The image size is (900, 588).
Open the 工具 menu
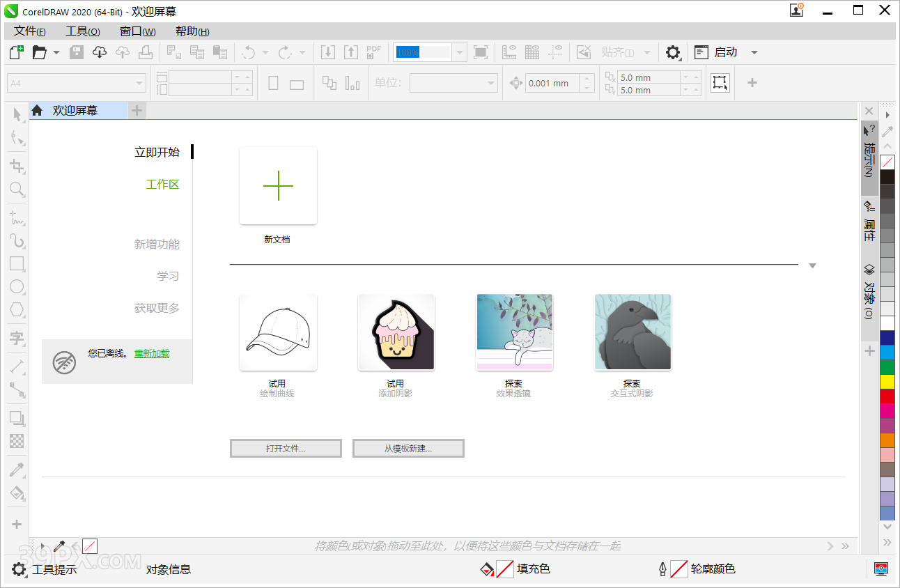tap(83, 31)
